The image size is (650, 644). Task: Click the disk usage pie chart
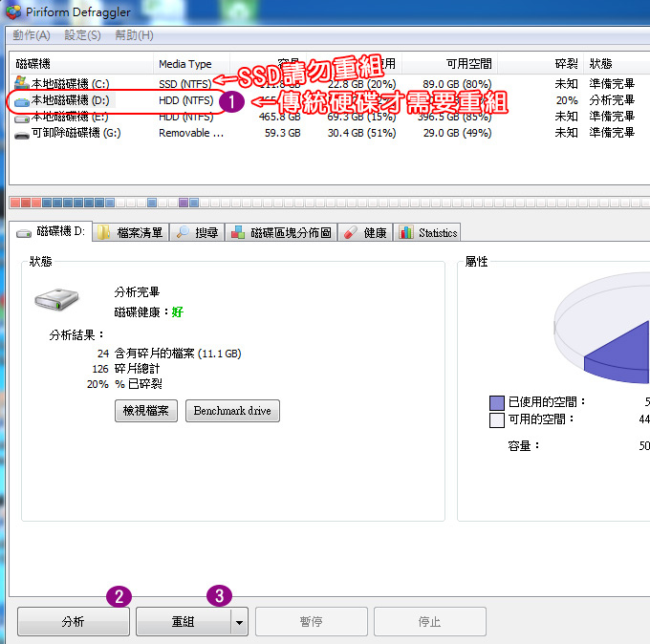click(602, 328)
